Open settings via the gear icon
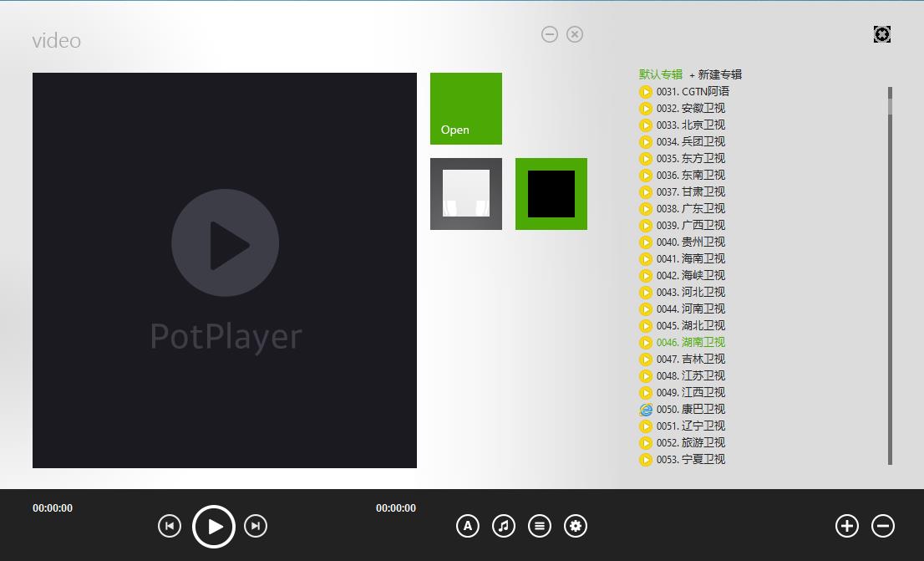The image size is (924, 561). pyautogui.click(x=576, y=526)
